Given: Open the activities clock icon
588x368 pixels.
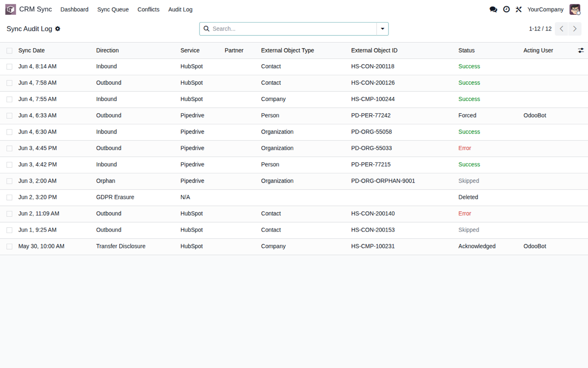Looking at the screenshot, I should coord(506,9).
